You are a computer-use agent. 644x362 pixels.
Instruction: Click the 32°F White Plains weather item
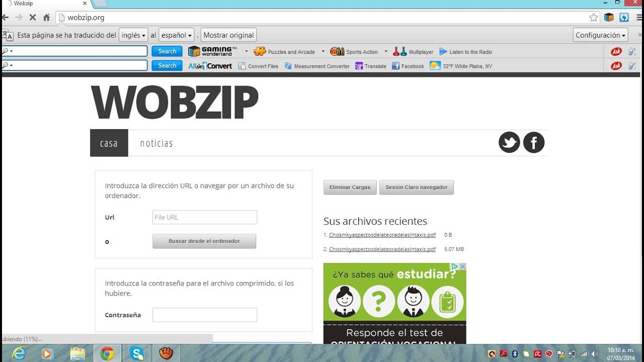point(461,66)
